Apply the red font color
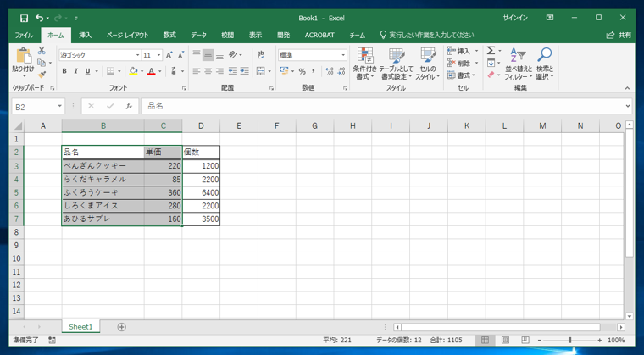 [x=151, y=71]
